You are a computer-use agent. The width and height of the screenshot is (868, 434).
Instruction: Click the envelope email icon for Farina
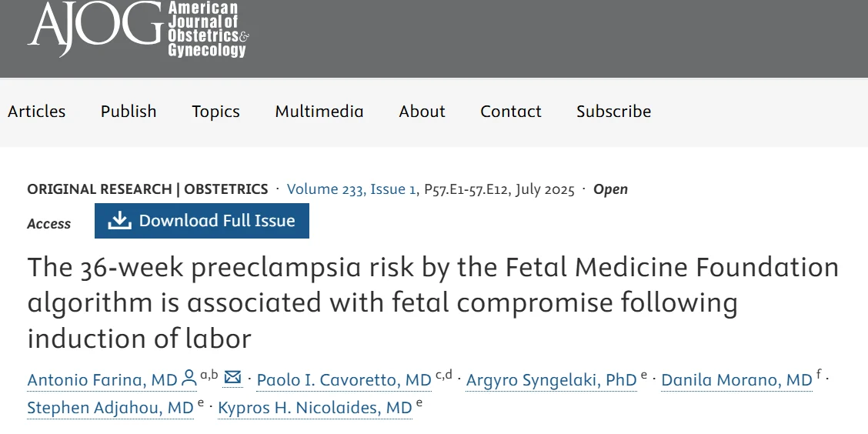pos(232,377)
